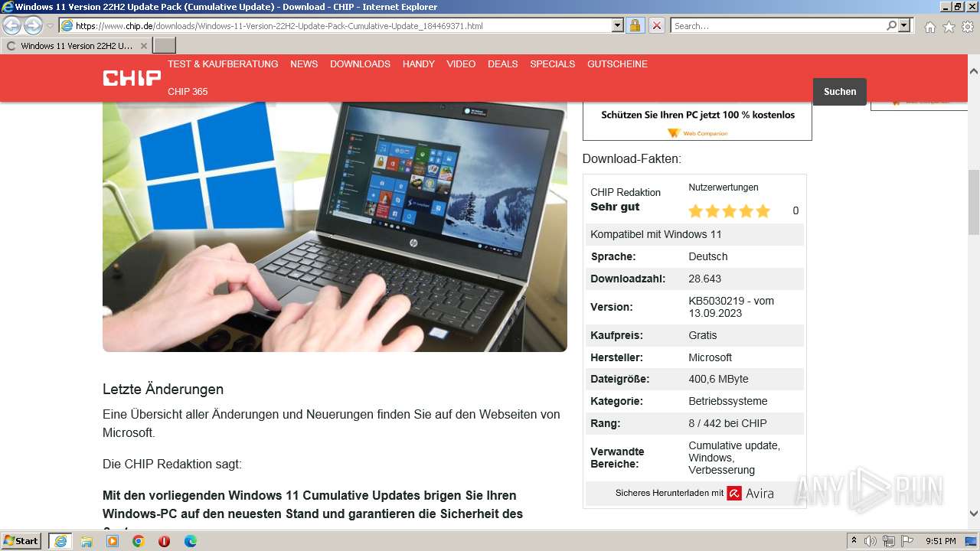Click the Rang value 8 / 442 bei CHIP
The width and height of the screenshot is (980, 551).
point(727,423)
